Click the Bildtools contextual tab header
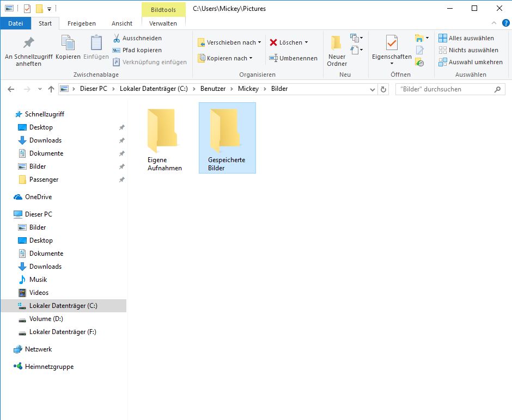 (x=163, y=10)
